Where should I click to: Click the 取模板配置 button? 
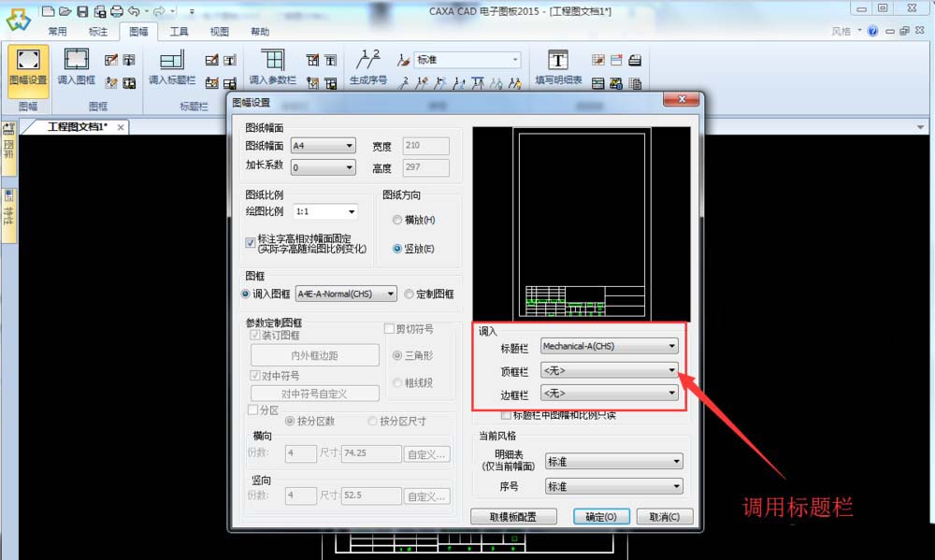pos(513,516)
